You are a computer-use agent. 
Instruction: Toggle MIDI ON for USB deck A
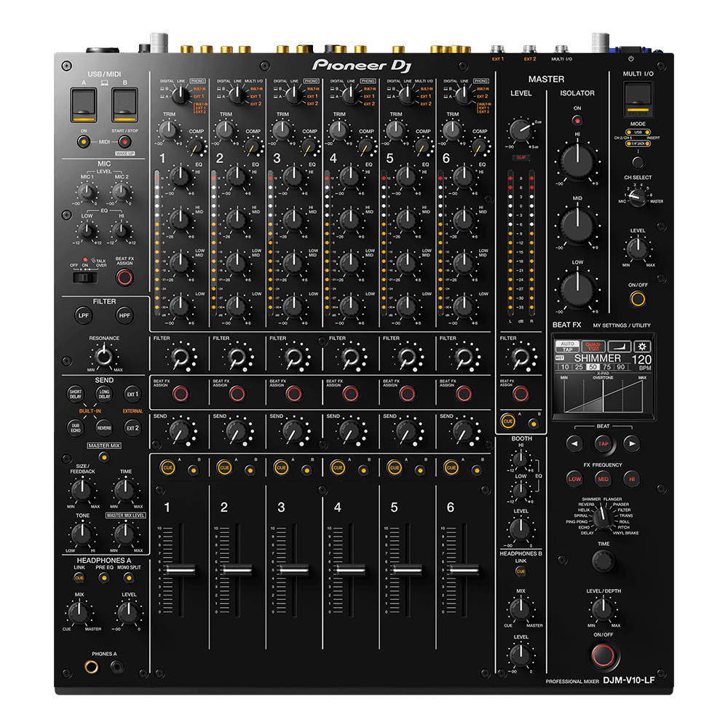tap(84, 141)
